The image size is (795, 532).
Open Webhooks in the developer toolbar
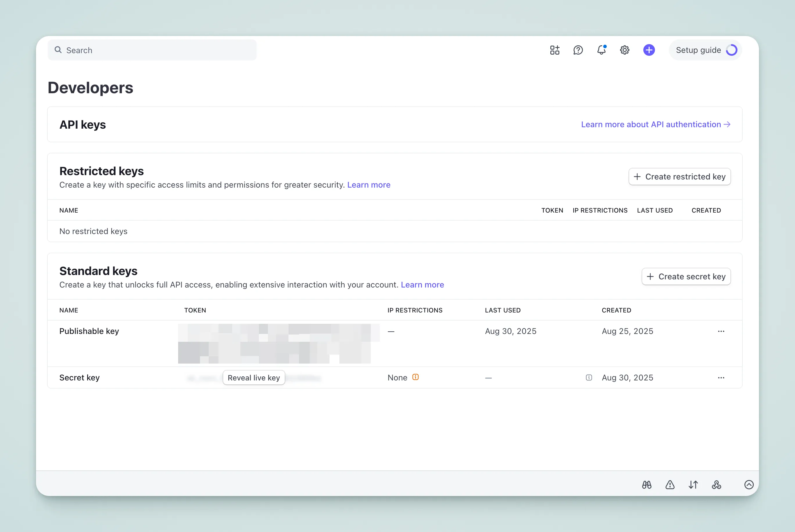pos(717,485)
